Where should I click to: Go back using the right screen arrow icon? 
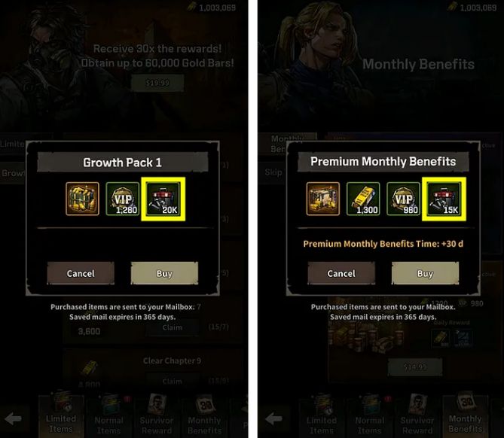[x=274, y=418]
